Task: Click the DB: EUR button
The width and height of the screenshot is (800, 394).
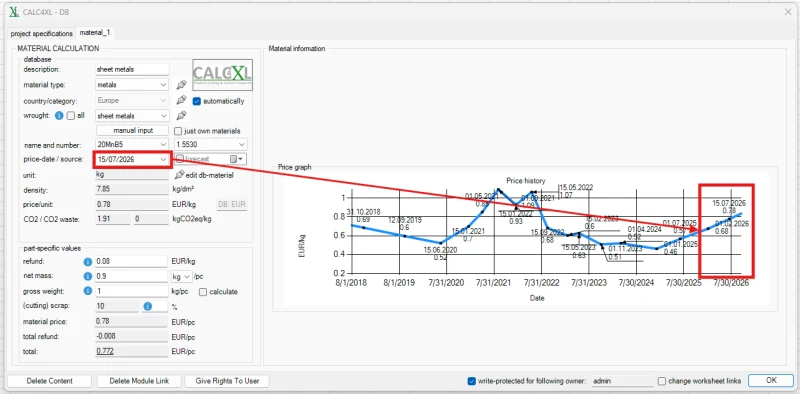Action: (x=232, y=205)
